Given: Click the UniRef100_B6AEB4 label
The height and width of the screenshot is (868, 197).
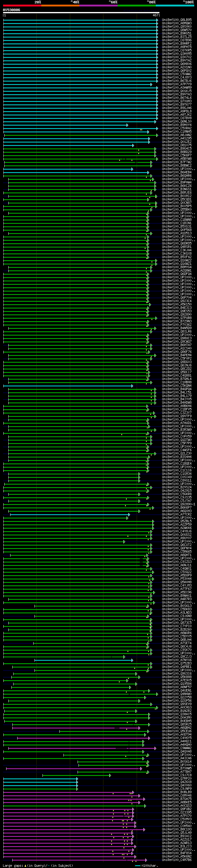Looking at the screenshot, I should point(177,172).
